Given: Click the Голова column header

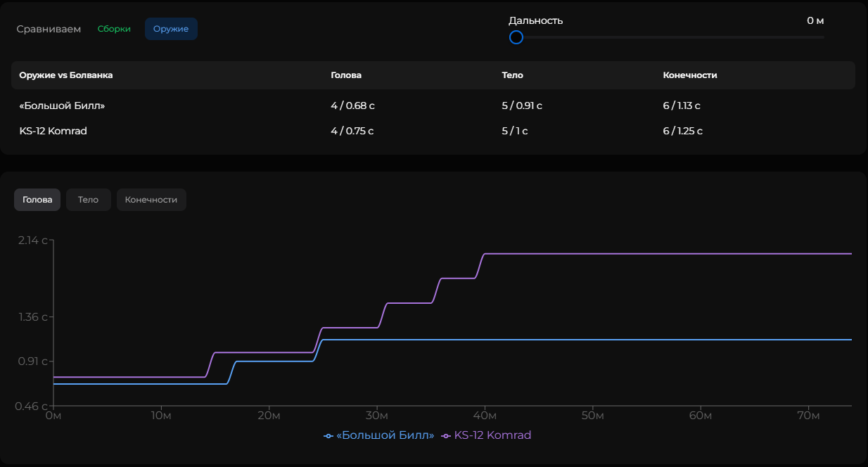Looking at the screenshot, I should (x=346, y=75).
